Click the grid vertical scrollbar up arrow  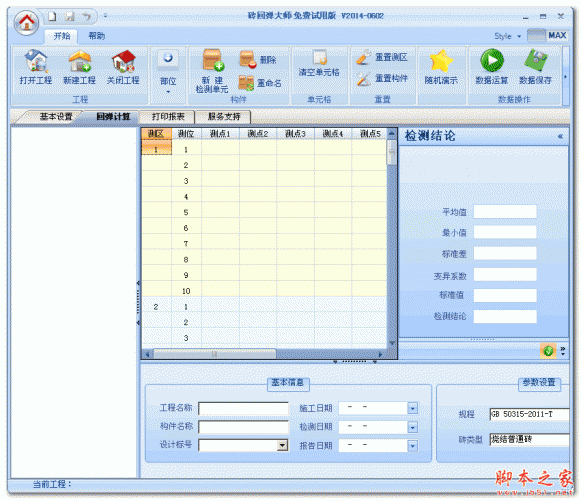coord(391,133)
